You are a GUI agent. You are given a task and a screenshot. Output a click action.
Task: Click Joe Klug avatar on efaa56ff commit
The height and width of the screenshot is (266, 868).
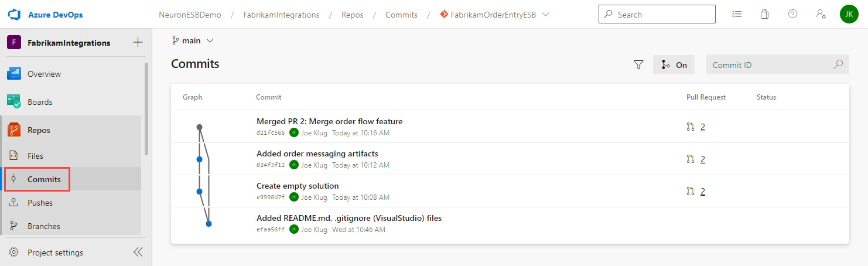(x=294, y=230)
